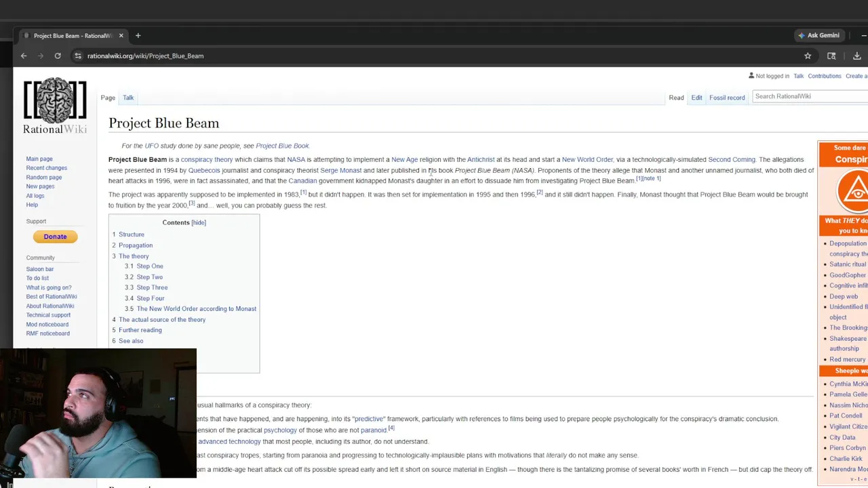The width and height of the screenshot is (868, 488).
Task: Click the Ask Gemini button
Action: tap(819, 35)
